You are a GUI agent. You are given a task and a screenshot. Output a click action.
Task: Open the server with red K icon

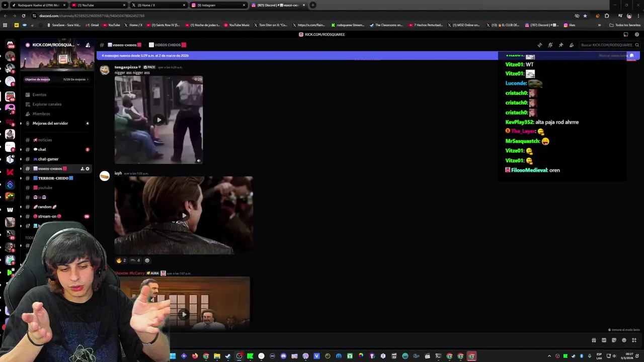pyautogui.click(x=10, y=171)
